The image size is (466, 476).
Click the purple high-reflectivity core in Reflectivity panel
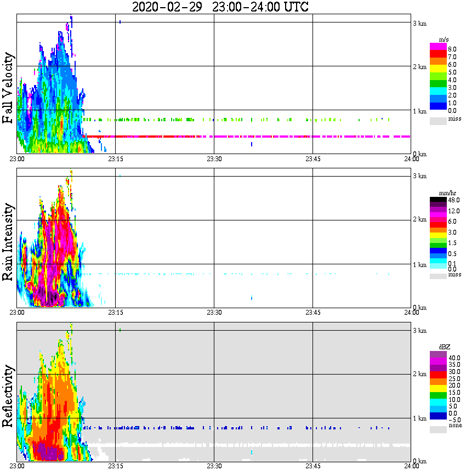point(50,453)
